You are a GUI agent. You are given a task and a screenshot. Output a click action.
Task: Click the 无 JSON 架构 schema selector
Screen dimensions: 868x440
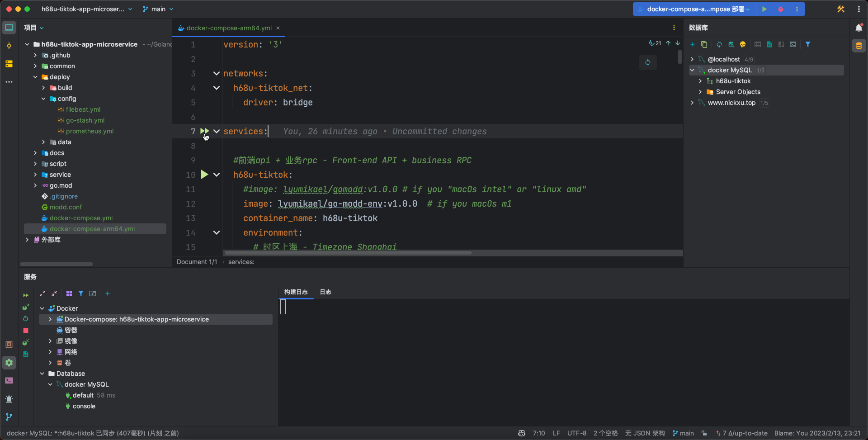click(645, 433)
